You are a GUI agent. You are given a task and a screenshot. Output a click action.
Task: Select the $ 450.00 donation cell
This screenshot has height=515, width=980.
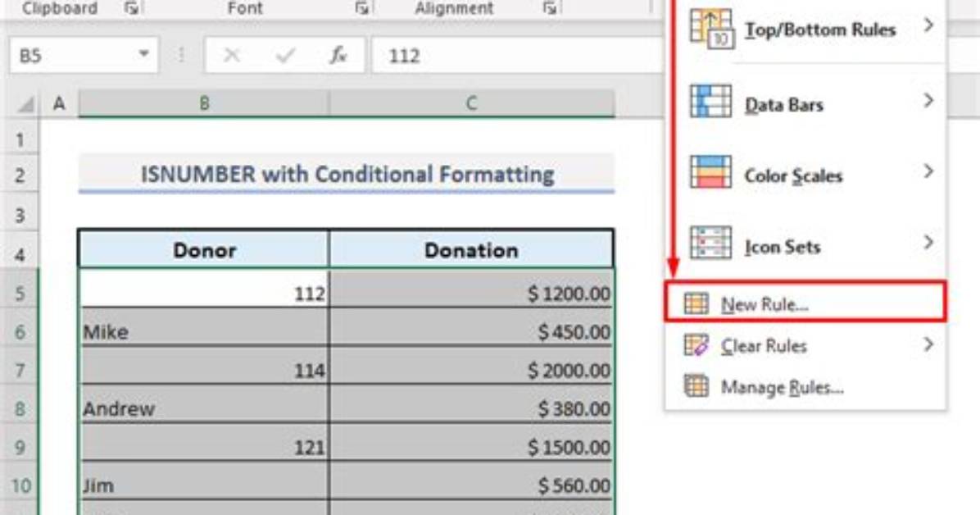coord(472,328)
